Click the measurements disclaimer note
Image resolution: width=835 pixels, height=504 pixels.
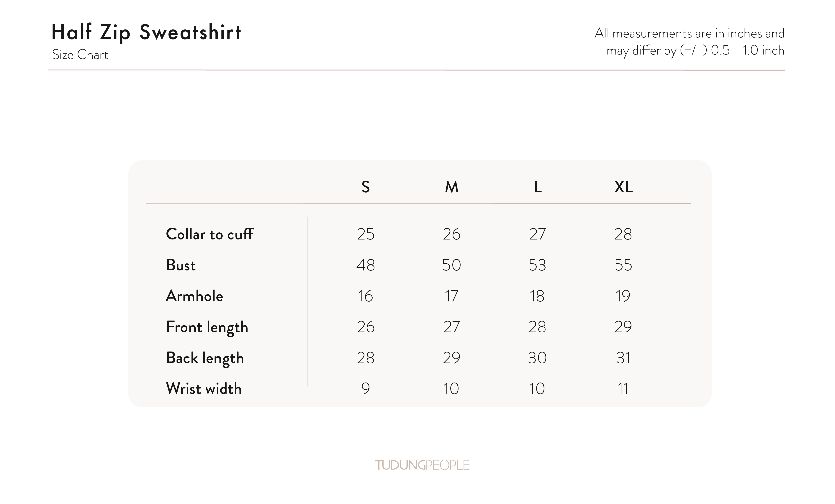(689, 42)
